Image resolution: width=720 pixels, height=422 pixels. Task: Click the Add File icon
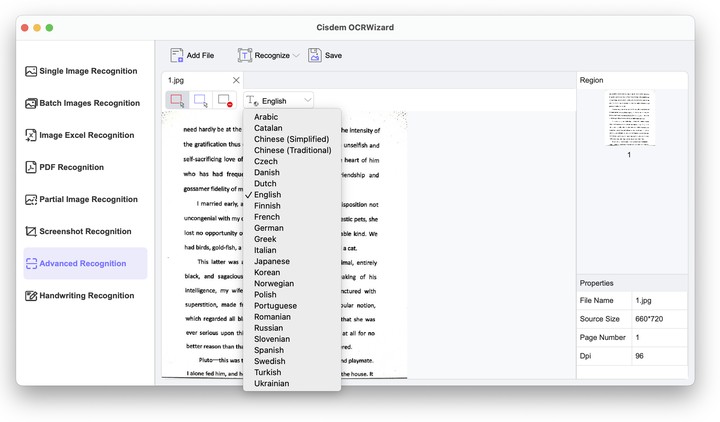point(177,55)
